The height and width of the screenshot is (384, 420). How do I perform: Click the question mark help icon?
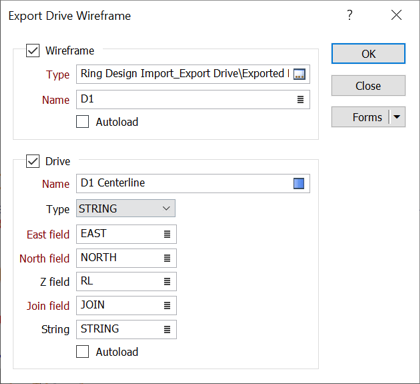349,15
